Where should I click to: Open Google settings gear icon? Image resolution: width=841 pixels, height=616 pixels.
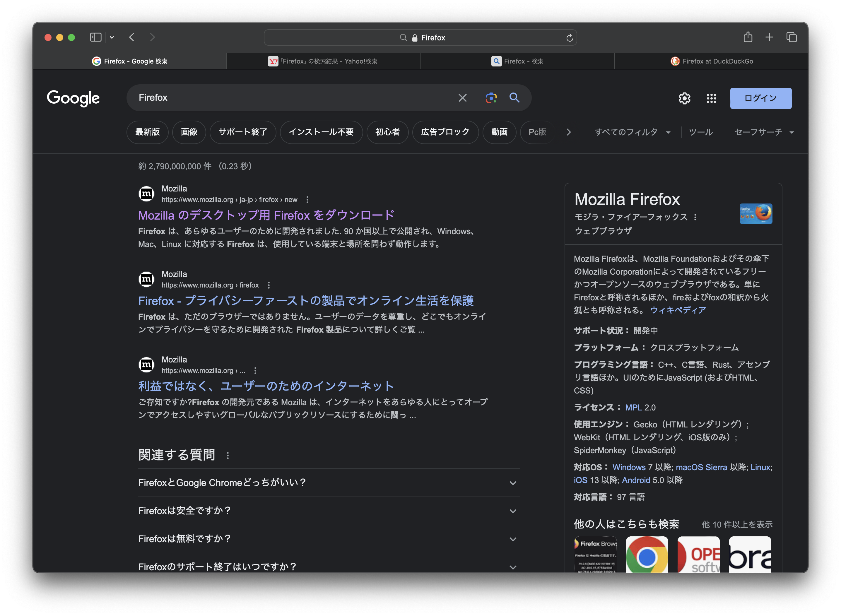click(x=684, y=98)
